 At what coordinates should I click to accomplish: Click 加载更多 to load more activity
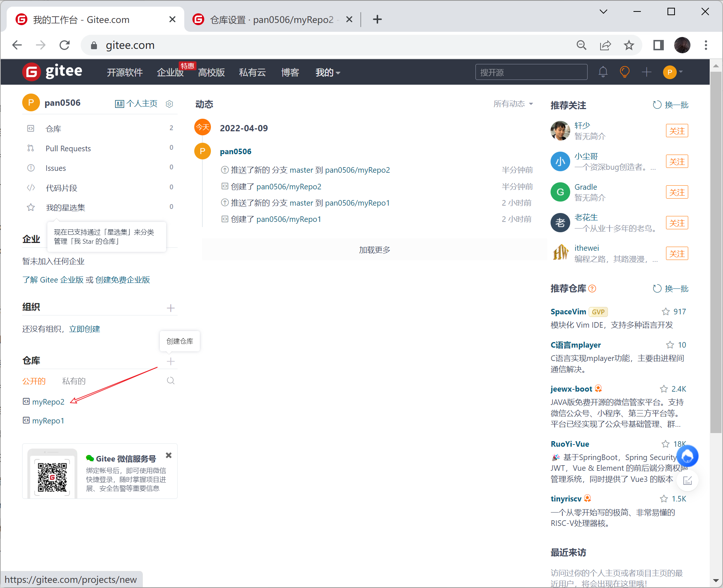tap(374, 250)
